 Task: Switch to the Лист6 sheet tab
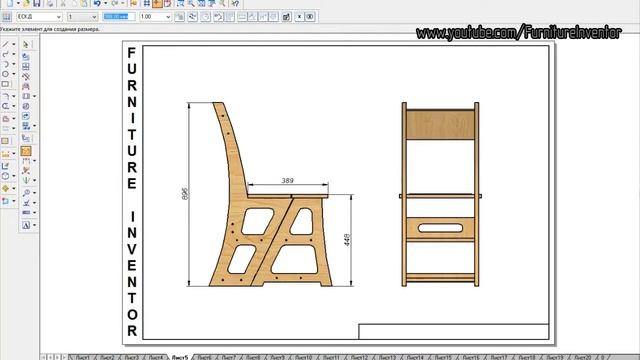tap(204, 357)
